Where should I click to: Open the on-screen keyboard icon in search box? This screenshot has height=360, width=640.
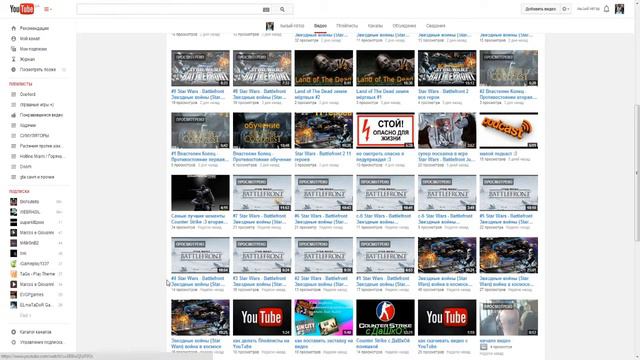click(x=266, y=9)
